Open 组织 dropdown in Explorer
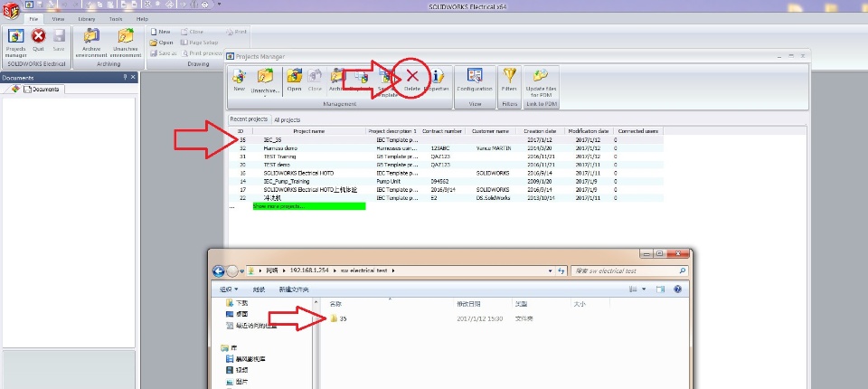The width and height of the screenshot is (868, 389). pos(229,289)
